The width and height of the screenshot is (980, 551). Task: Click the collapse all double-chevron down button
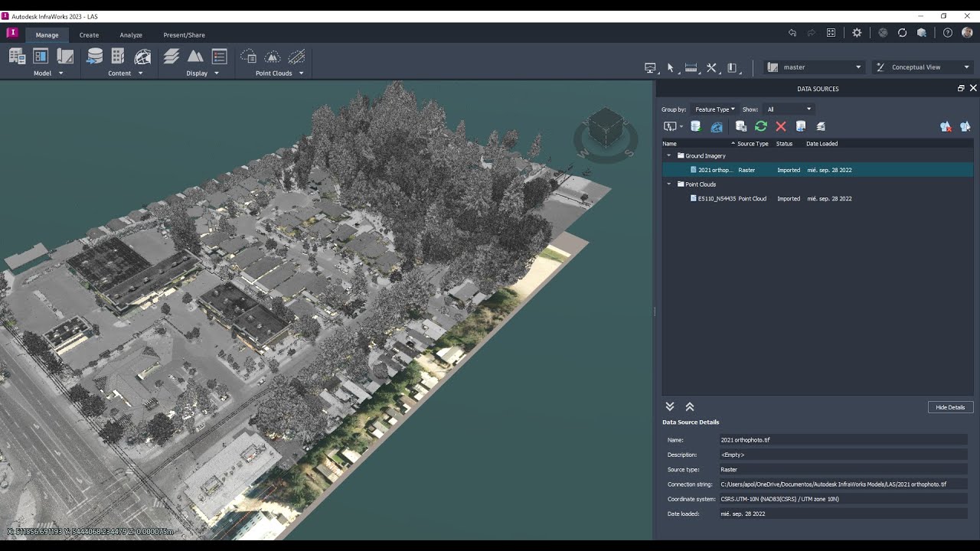point(670,407)
